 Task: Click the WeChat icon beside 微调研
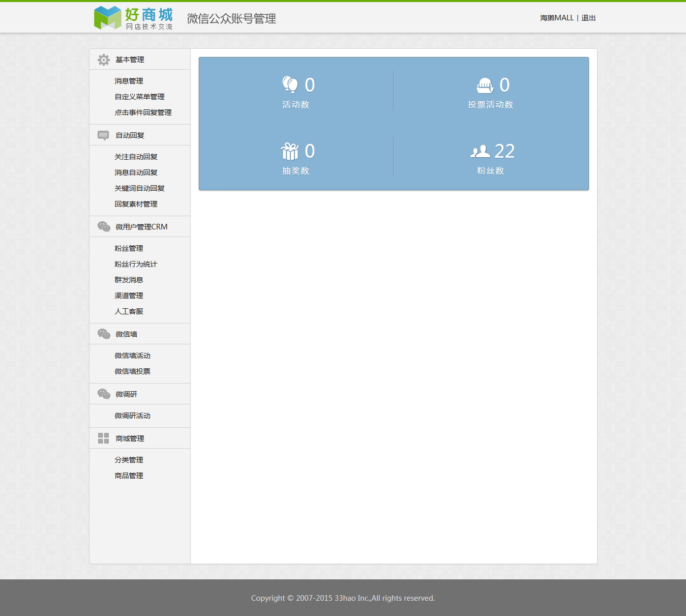click(104, 394)
